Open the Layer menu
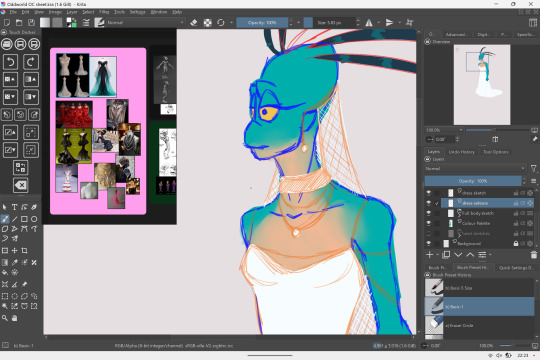Screen dimensions: 540x360 (x=72, y=12)
